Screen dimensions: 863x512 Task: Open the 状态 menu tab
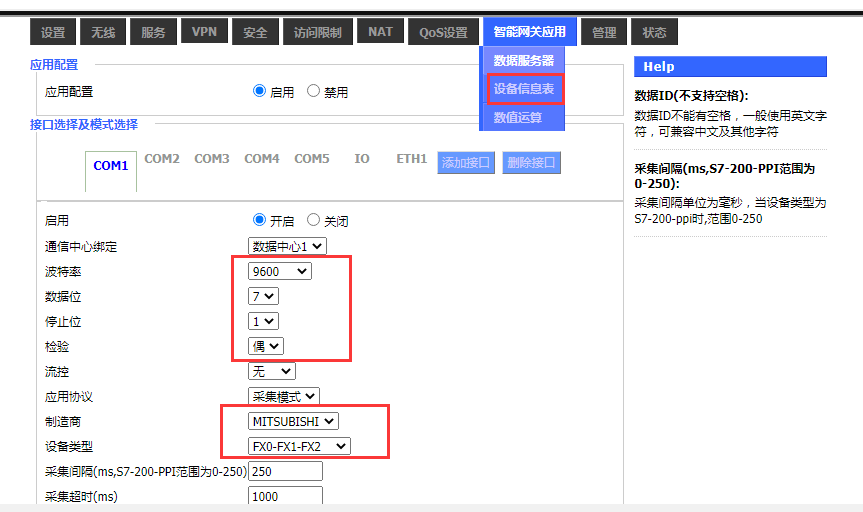coord(654,32)
